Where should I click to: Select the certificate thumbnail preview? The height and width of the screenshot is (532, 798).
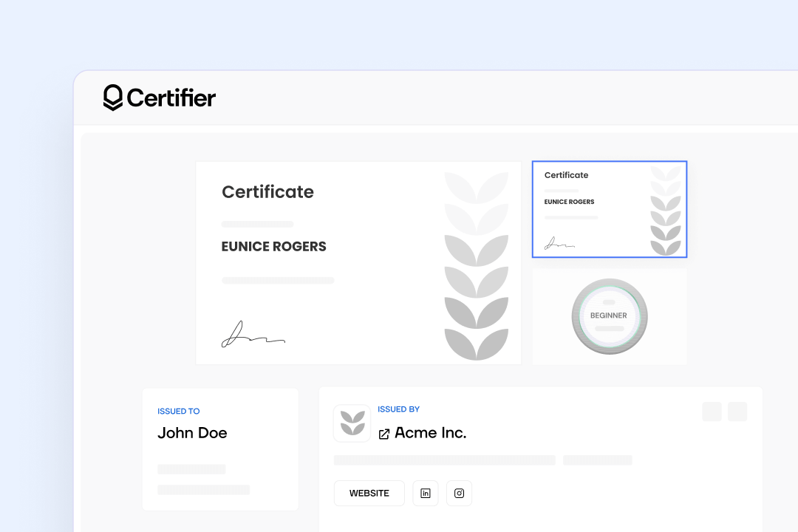610,209
